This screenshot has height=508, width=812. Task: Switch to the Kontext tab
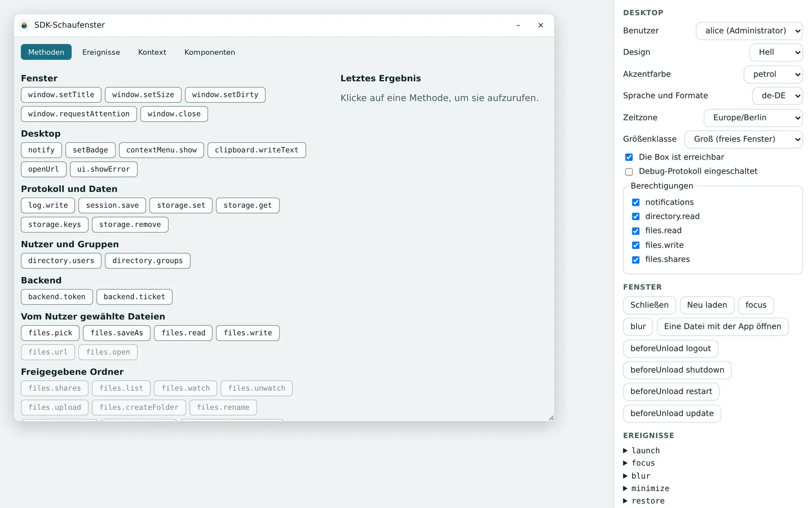pyautogui.click(x=152, y=52)
